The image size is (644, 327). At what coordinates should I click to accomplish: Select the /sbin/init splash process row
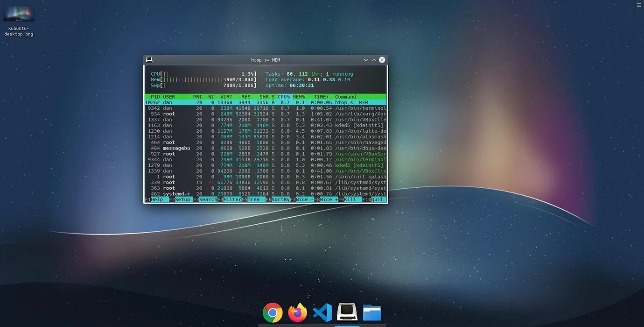(266, 177)
